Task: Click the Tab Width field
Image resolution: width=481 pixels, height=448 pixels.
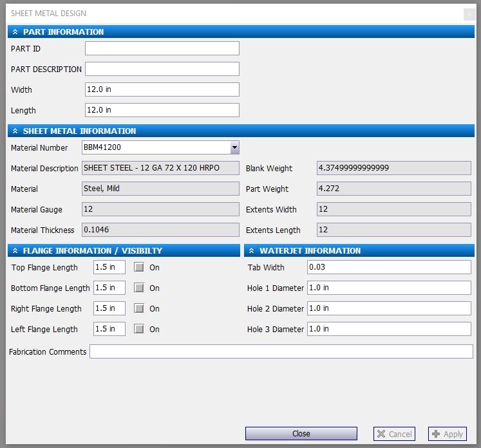Action: [389, 268]
